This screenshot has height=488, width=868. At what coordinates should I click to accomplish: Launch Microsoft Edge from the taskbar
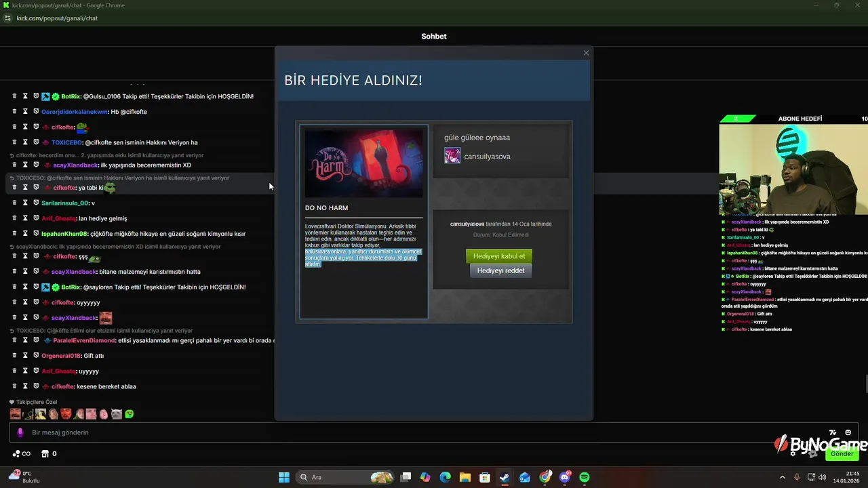tap(445, 477)
